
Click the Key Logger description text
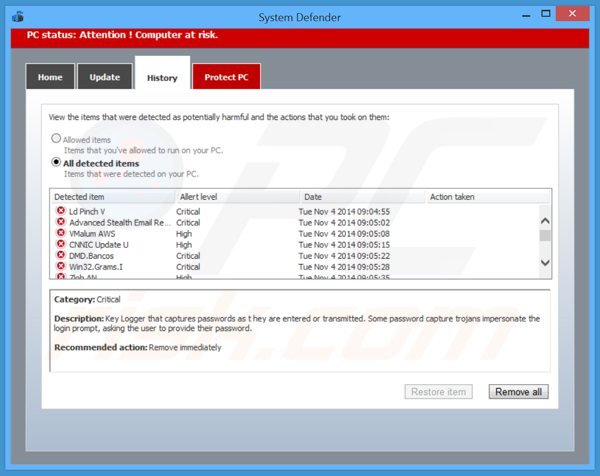click(x=297, y=323)
